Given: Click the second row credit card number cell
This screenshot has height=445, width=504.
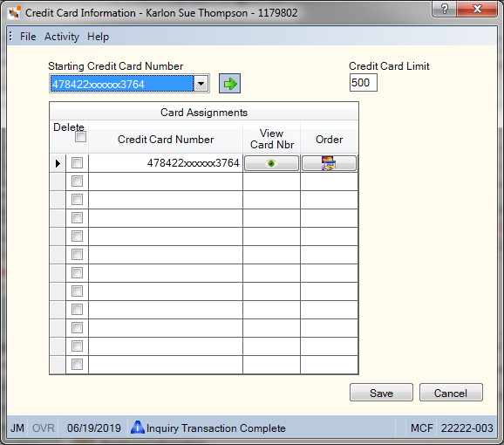Looking at the screenshot, I should point(166,181).
